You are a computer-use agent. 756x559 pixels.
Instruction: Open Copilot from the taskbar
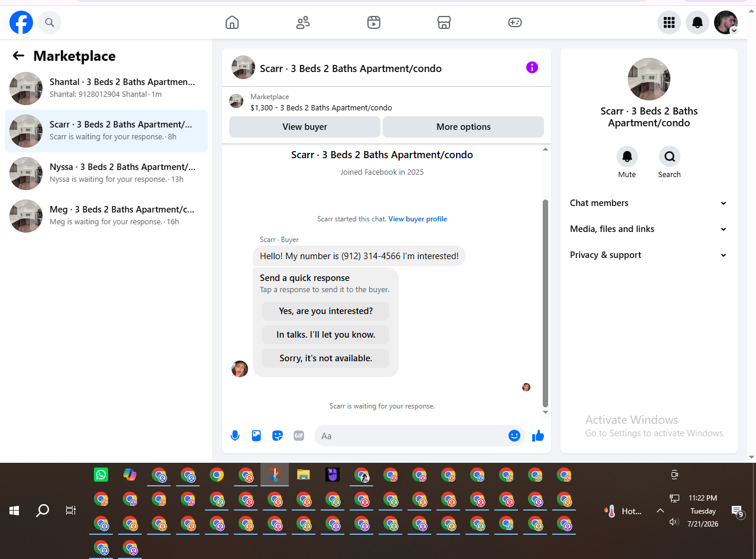[130, 475]
